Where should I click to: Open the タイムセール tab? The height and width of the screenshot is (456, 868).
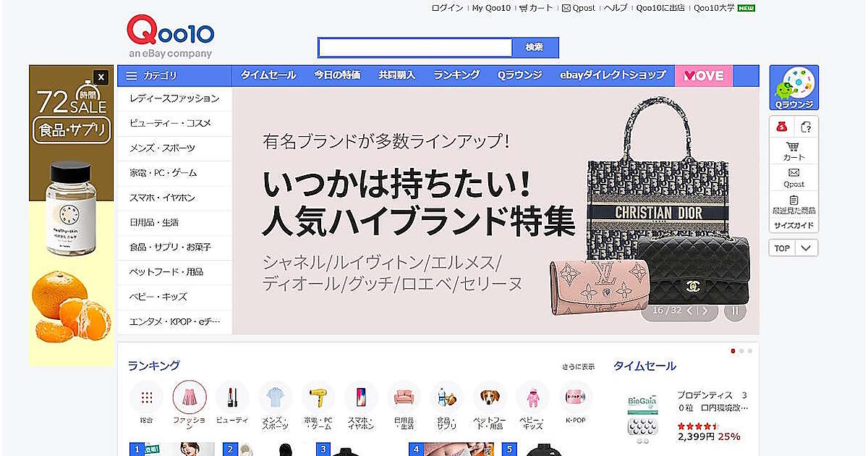(x=268, y=75)
